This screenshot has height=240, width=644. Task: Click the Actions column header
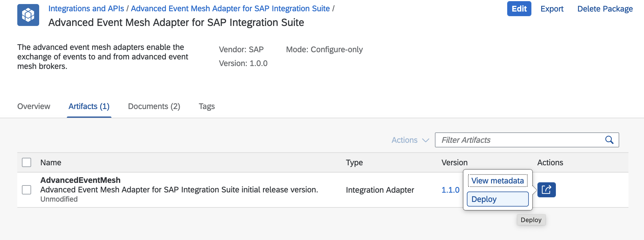pos(550,162)
